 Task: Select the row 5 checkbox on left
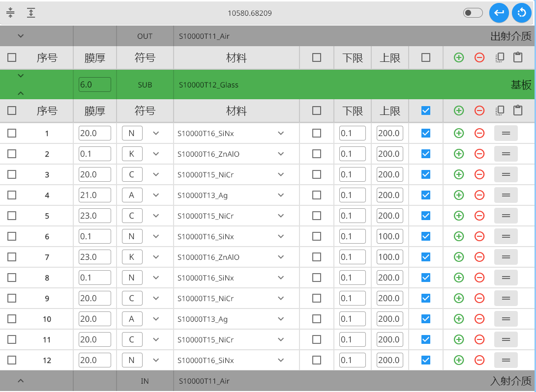tap(12, 216)
